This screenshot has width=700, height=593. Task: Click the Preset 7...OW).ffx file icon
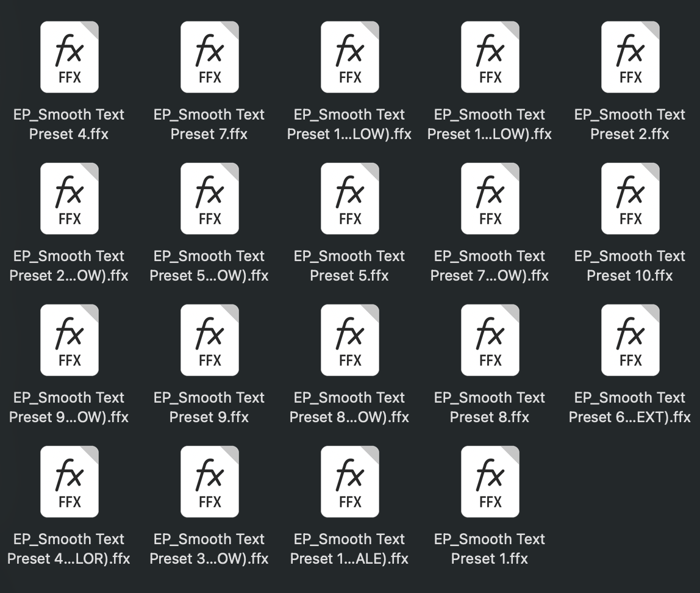(490, 199)
